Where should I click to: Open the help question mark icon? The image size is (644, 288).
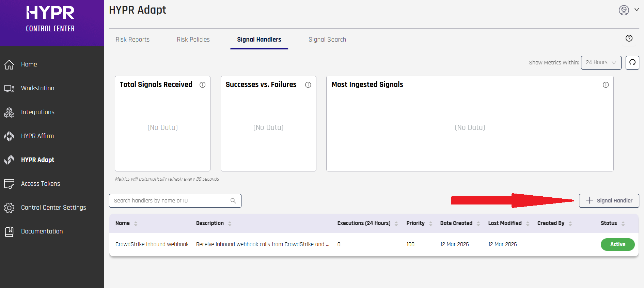click(629, 39)
